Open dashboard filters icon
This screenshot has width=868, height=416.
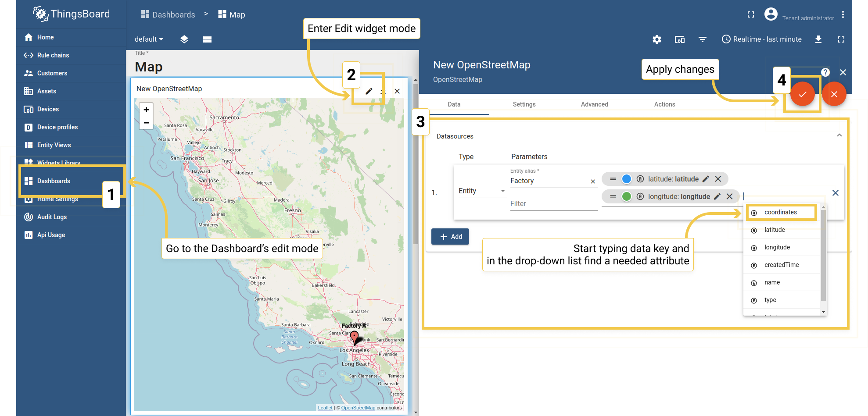pyautogui.click(x=703, y=39)
